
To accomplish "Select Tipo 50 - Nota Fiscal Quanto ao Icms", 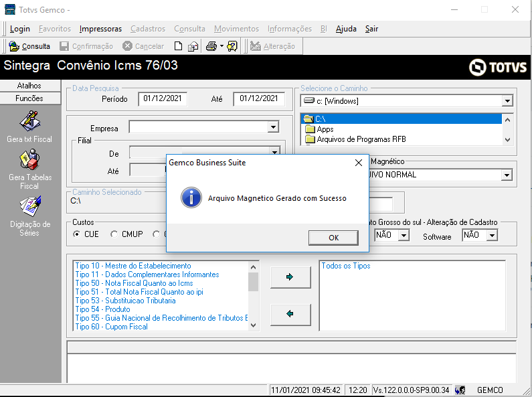I will pos(134,283).
